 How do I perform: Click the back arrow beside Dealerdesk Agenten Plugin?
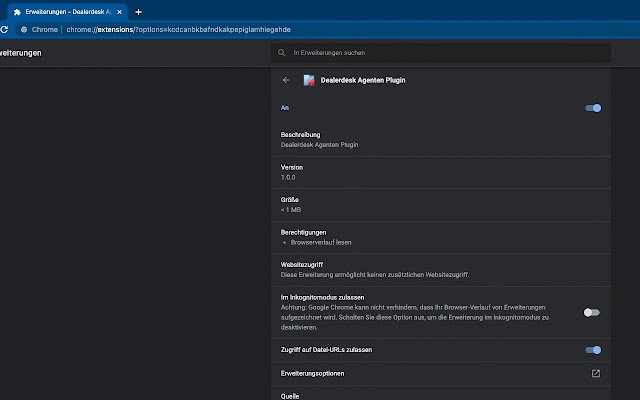tap(286, 80)
